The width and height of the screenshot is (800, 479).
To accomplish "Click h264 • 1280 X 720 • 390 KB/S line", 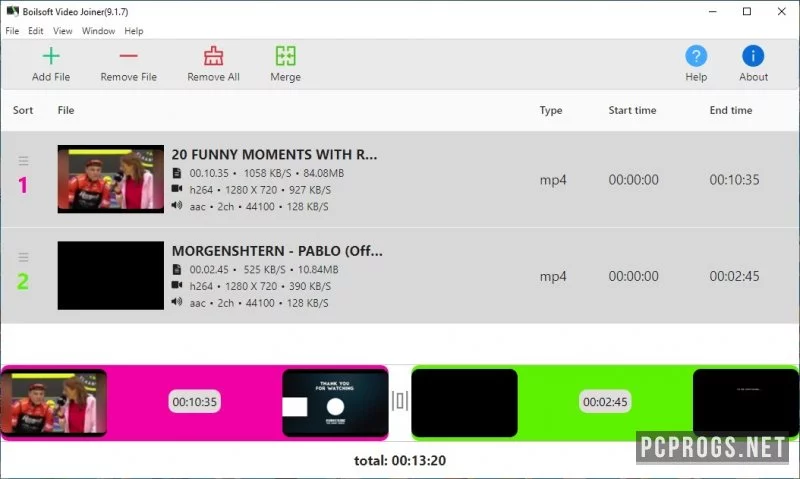I will point(260,287).
